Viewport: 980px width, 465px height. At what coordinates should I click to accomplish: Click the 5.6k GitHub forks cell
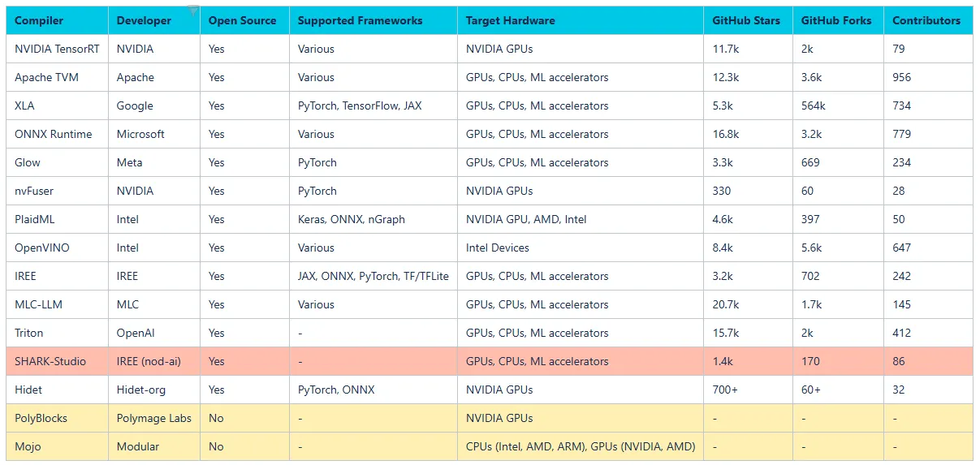click(839, 248)
